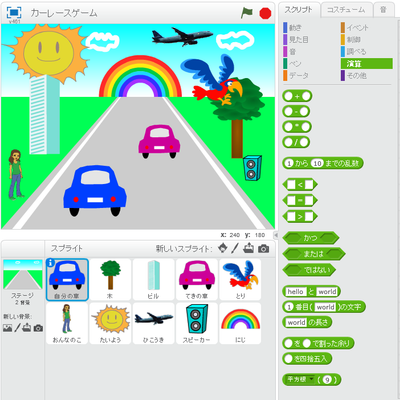Upload backdrop from file icon

coord(27,328)
